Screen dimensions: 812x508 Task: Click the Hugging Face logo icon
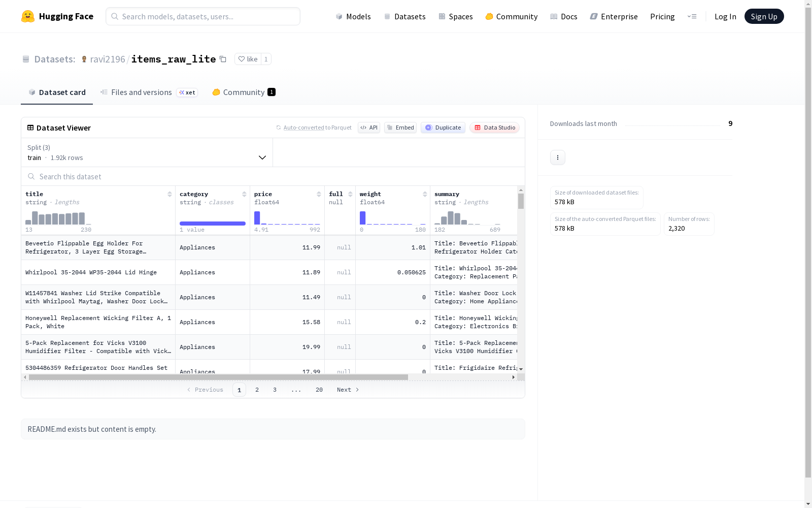click(28, 16)
